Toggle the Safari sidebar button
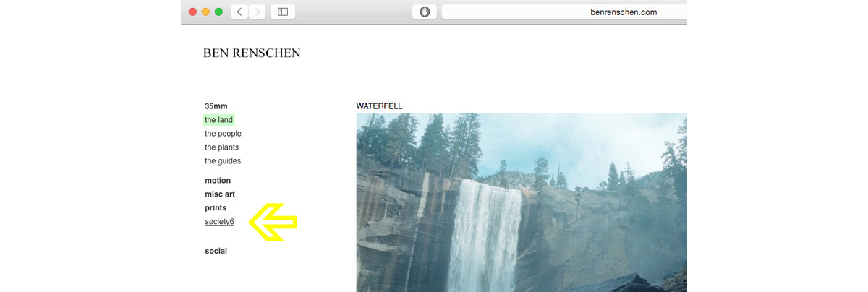 pos(283,12)
